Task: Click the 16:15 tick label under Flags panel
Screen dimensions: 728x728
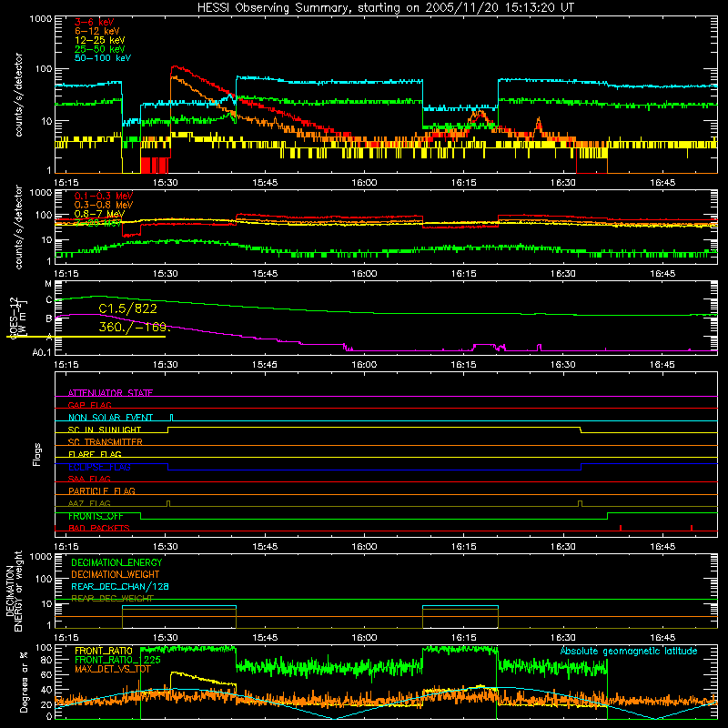Action: coord(463,547)
